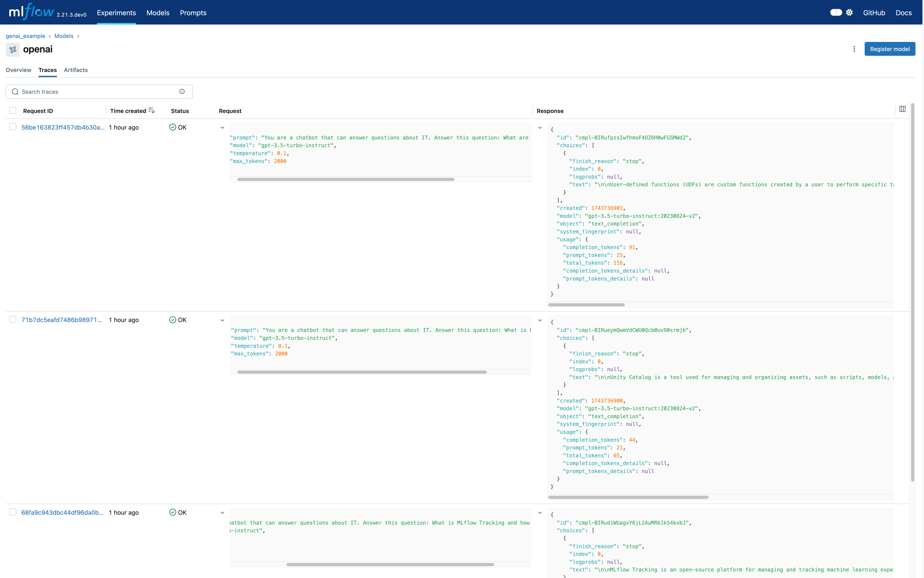Select the checkbox for trace 71b7dc5eafd7486b98971
Image resolution: width=924 pixels, height=578 pixels.
13,320
